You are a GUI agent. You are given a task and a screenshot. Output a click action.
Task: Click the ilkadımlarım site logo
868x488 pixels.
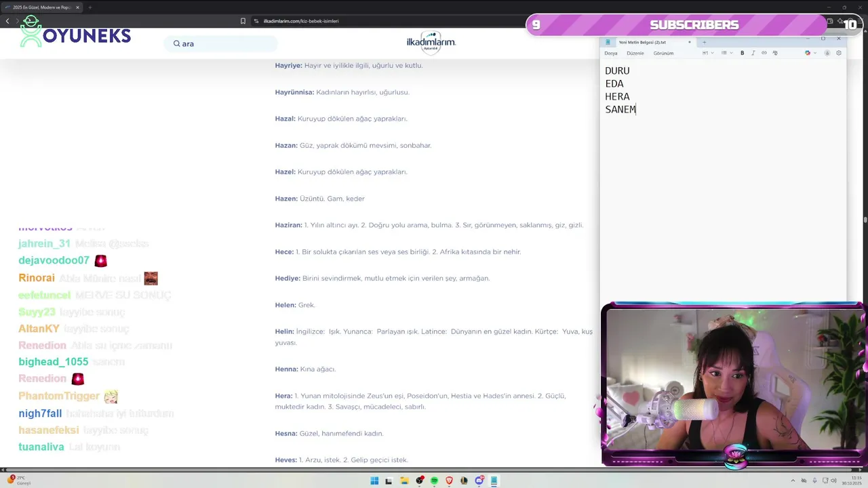coord(431,42)
